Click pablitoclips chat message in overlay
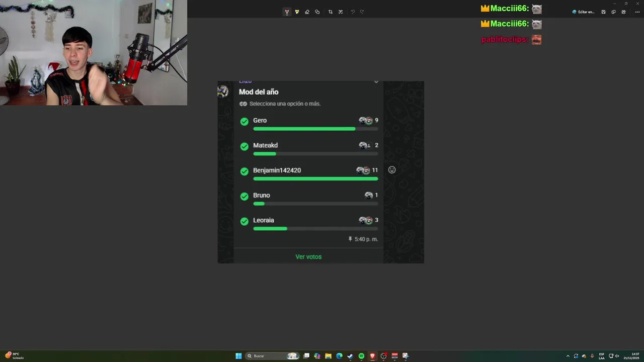644x362 pixels. (511, 40)
